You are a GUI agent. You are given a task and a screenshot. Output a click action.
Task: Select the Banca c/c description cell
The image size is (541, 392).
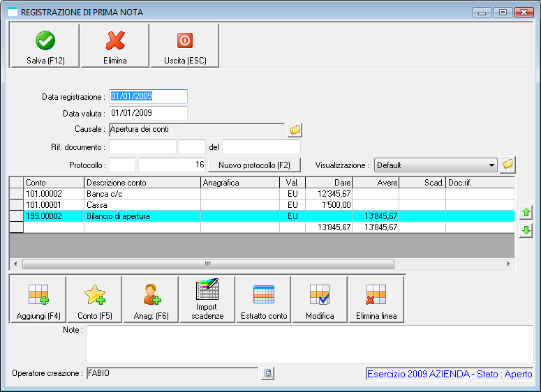click(142, 194)
